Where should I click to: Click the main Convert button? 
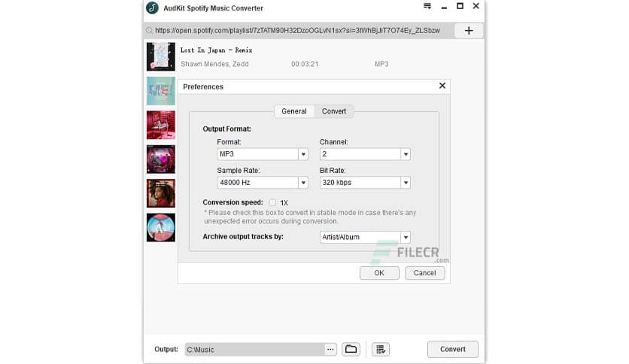click(x=452, y=349)
